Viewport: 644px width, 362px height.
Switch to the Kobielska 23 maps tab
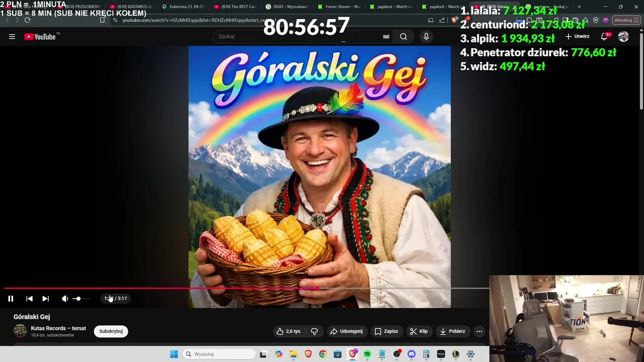click(x=183, y=7)
